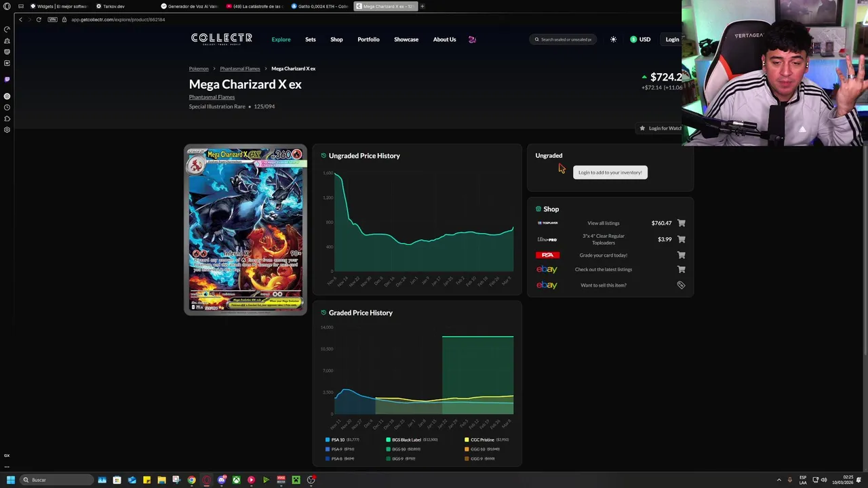The height and width of the screenshot is (488, 868).
Task: Open Discord icon in the taskbar
Action: click(221, 480)
